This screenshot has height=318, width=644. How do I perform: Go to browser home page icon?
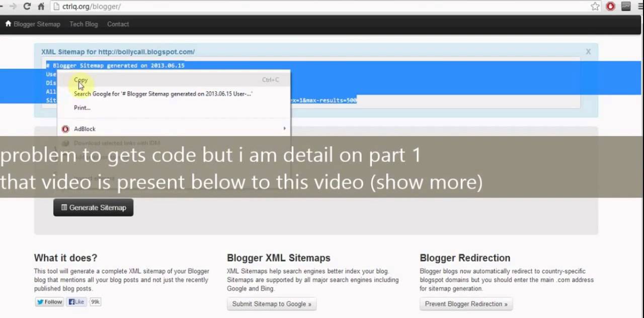41,7
